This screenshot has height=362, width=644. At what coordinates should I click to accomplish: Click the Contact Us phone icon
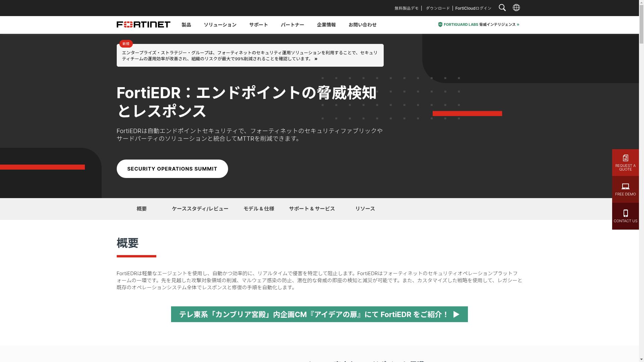coord(626,213)
